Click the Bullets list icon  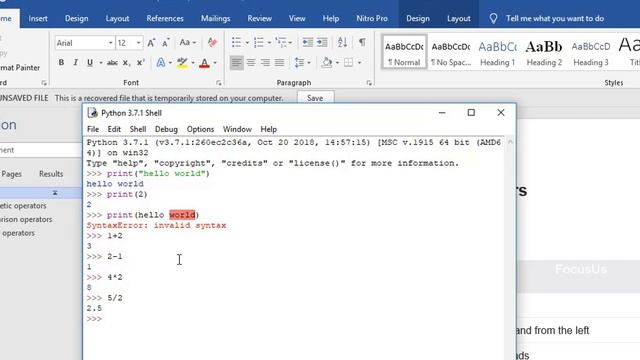[236, 42]
